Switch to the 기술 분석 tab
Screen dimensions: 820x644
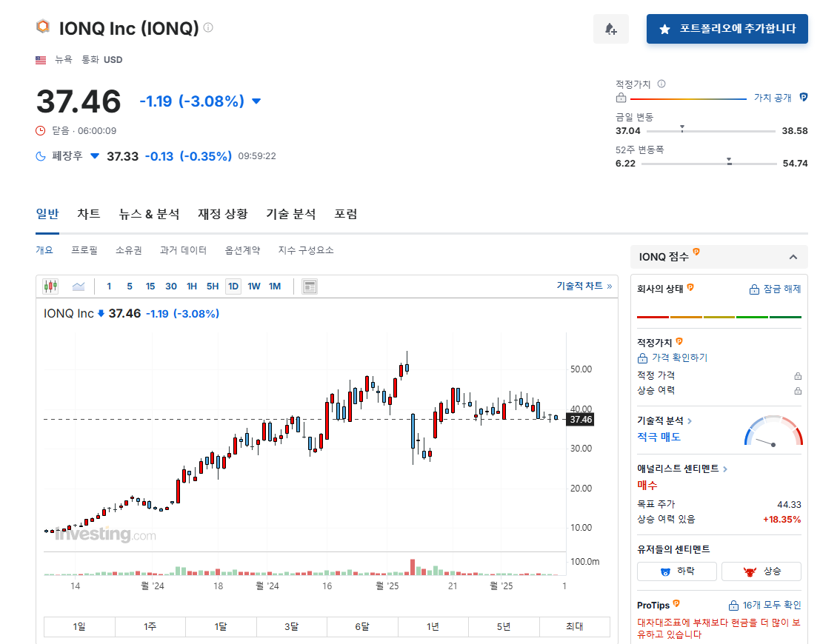pos(290,214)
